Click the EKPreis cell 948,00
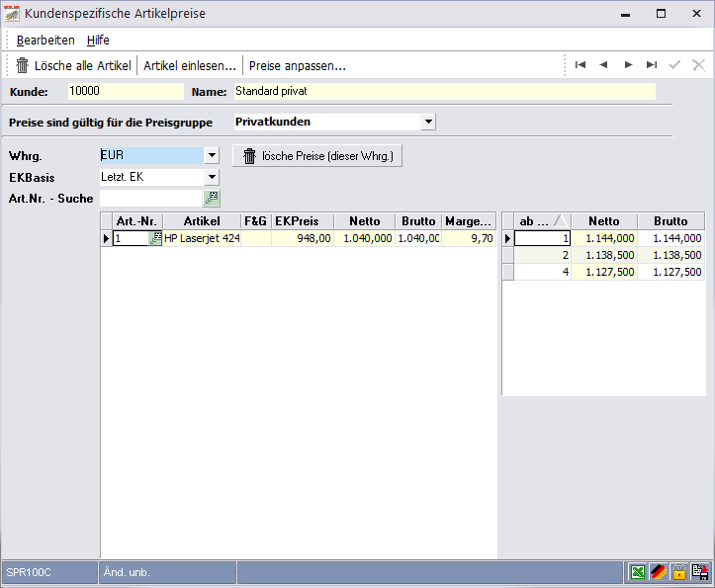715x588 pixels. click(x=303, y=238)
